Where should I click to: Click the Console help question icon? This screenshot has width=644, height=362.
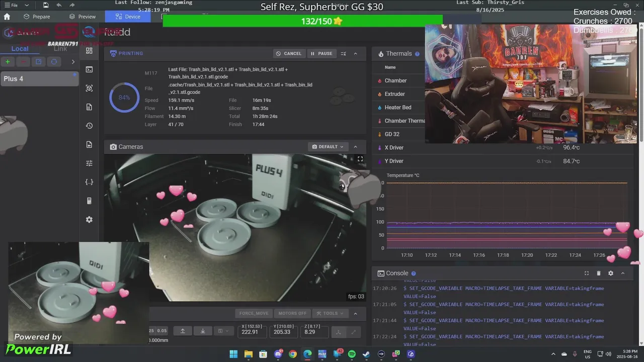(414, 274)
